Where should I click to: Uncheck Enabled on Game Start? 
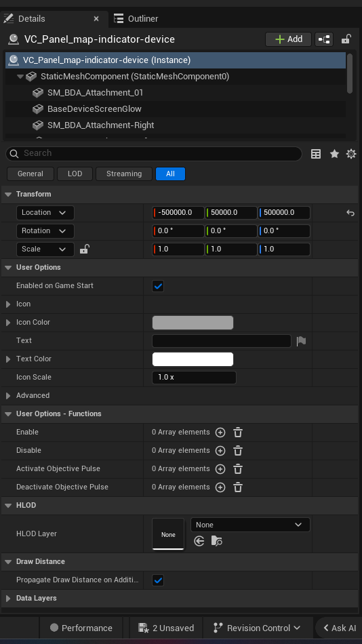tap(158, 286)
